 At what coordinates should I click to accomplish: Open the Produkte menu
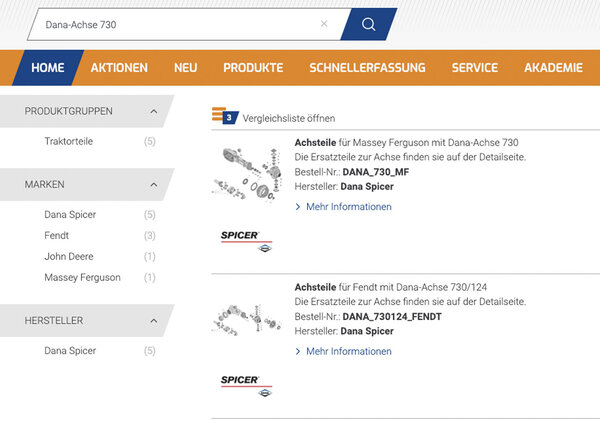pyautogui.click(x=253, y=68)
